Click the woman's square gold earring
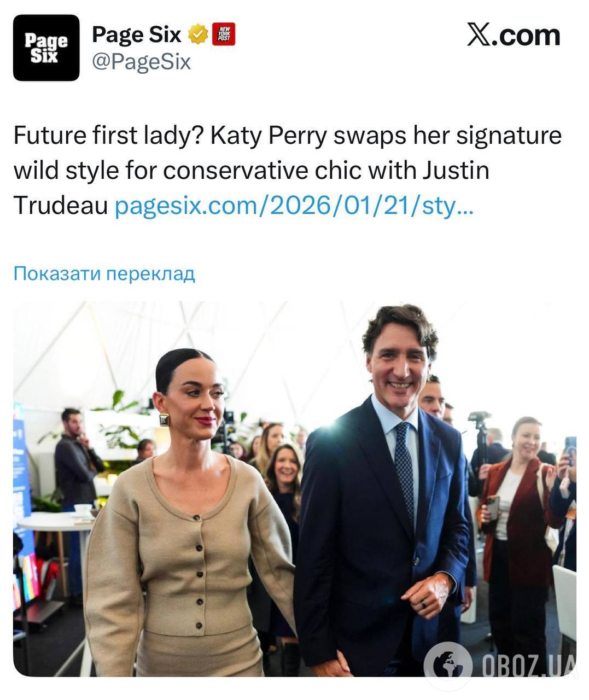 pos(164,420)
